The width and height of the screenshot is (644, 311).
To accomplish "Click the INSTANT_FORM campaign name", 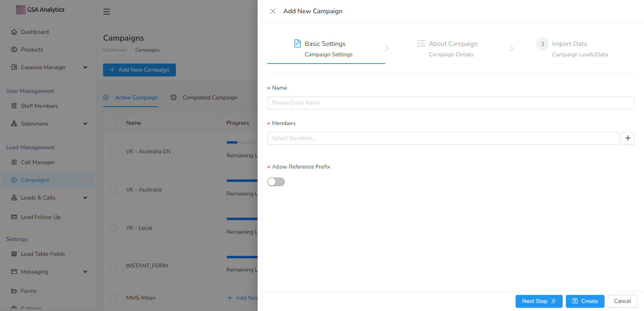I will pos(147,266).
